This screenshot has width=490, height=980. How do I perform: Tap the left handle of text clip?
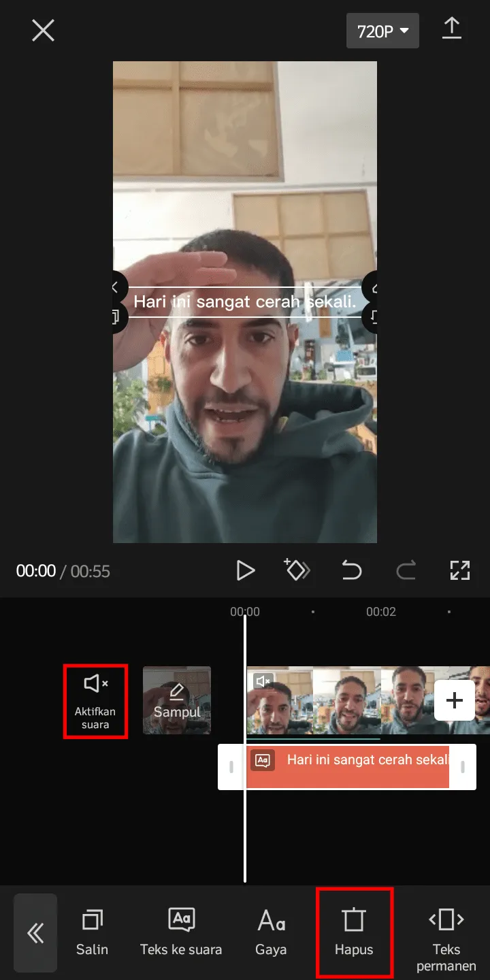(x=231, y=767)
